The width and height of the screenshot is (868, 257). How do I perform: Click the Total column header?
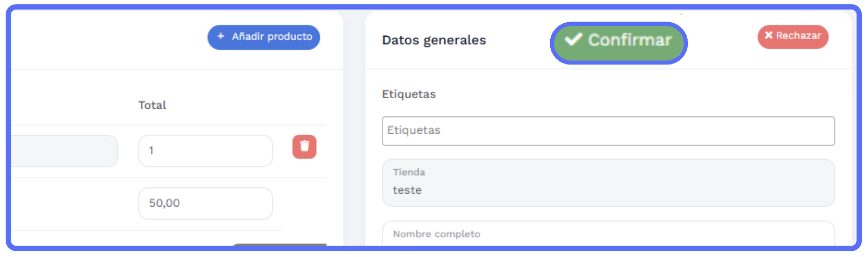click(152, 105)
